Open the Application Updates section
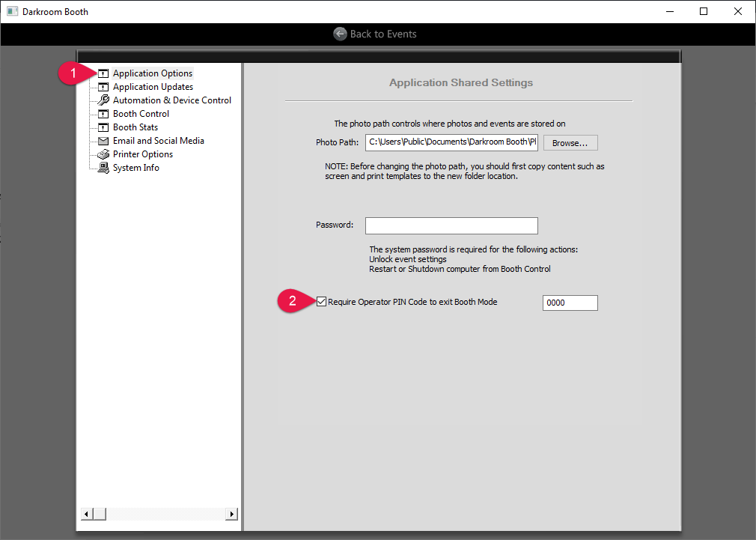 [153, 87]
